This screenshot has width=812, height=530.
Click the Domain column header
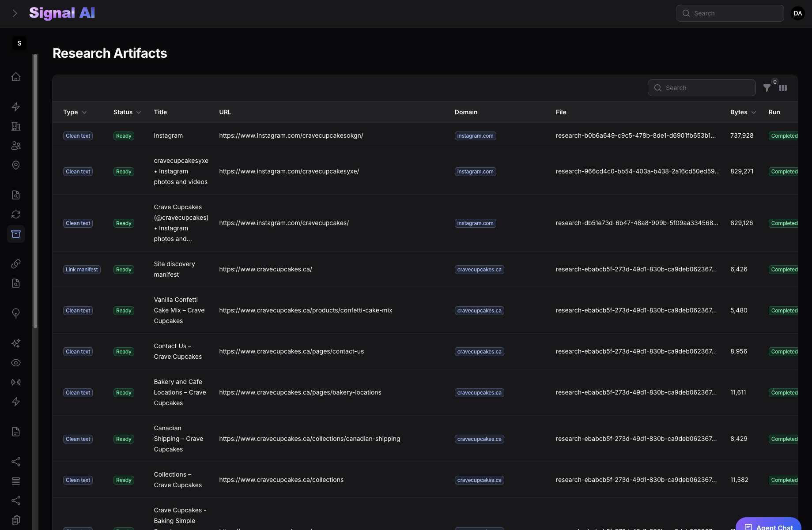pos(466,112)
